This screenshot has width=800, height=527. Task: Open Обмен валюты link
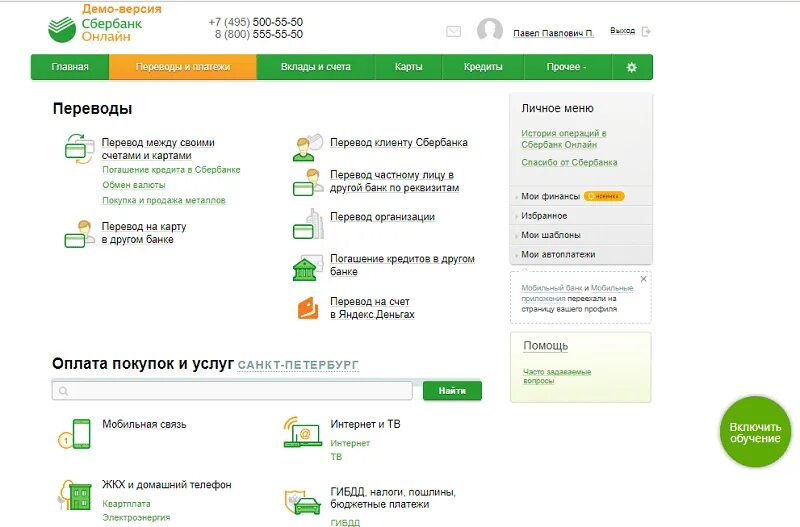tap(134, 185)
